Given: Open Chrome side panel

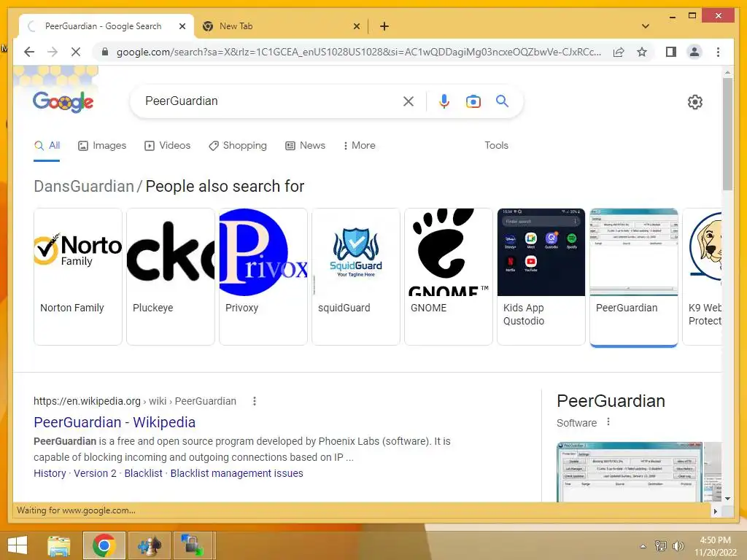Looking at the screenshot, I should click(671, 52).
